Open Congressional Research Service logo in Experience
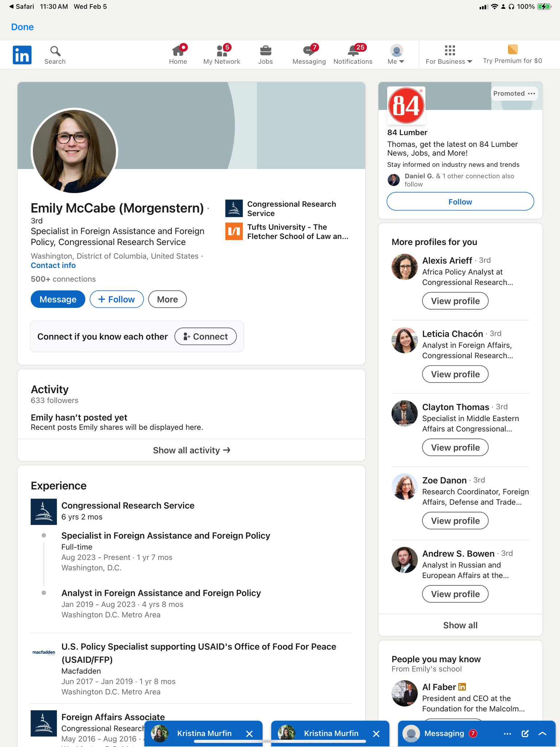 tap(44, 512)
